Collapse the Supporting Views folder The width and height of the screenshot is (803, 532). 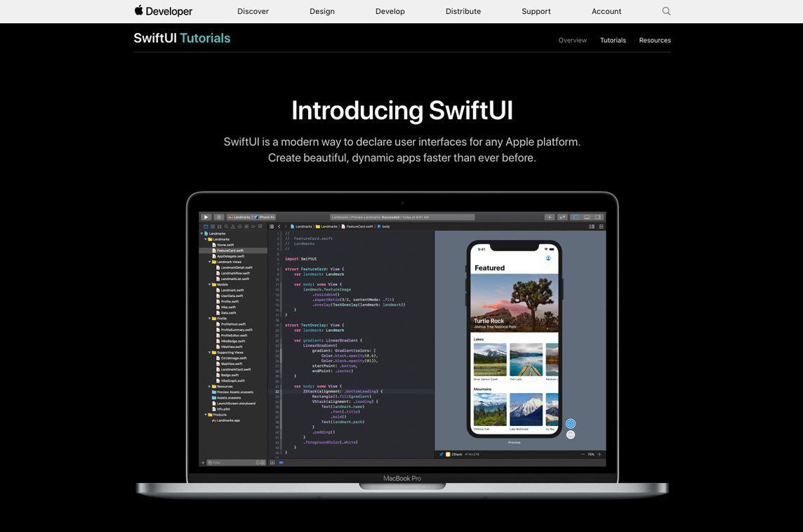pyautogui.click(x=210, y=352)
